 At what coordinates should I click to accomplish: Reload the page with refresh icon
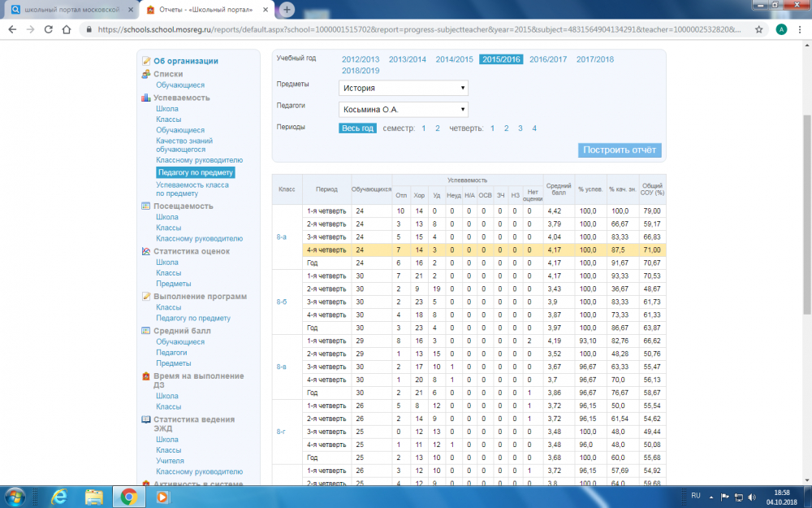click(x=48, y=29)
